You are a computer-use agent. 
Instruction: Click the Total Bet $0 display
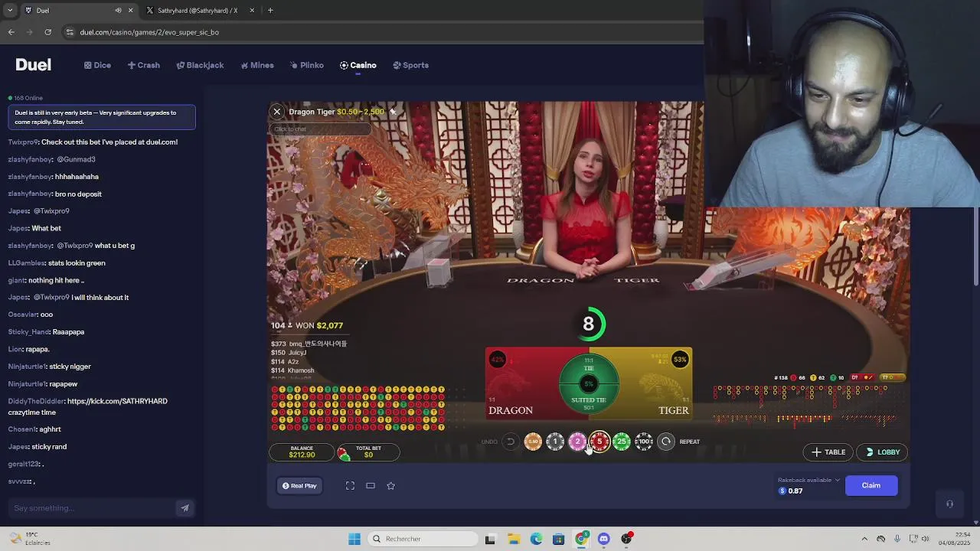(x=368, y=452)
